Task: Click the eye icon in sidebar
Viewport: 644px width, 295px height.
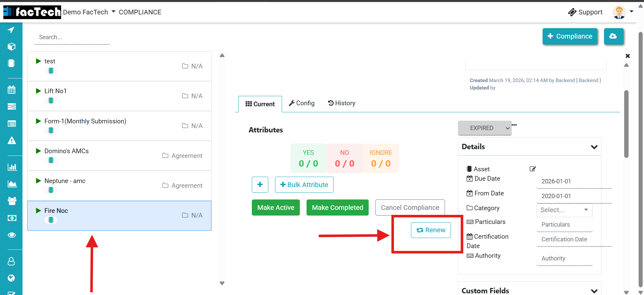Action: (x=12, y=235)
